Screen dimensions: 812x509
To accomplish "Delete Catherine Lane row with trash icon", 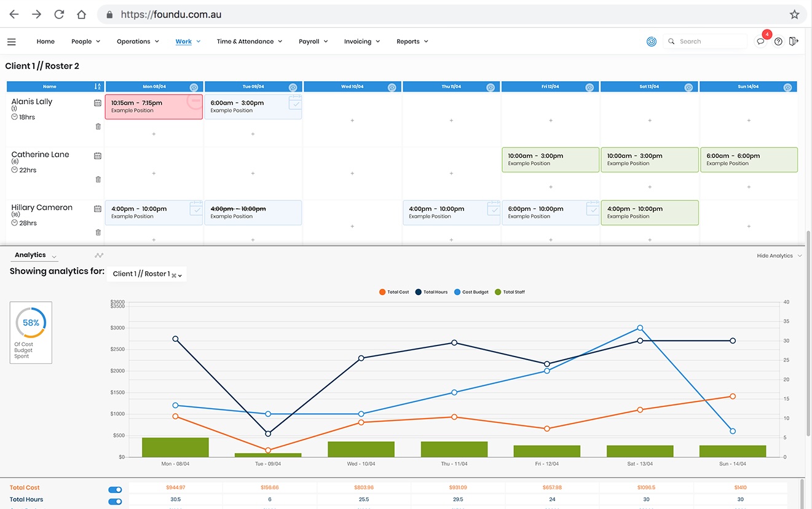I will [98, 180].
